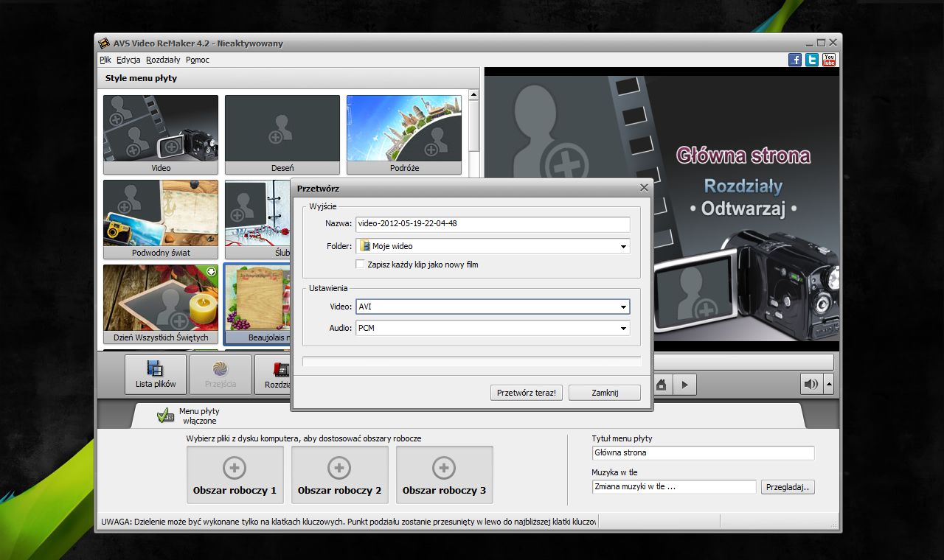Screen dimensions: 944x560
Task: Add a file to Obszar roboczy 3
Action: click(x=444, y=475)
